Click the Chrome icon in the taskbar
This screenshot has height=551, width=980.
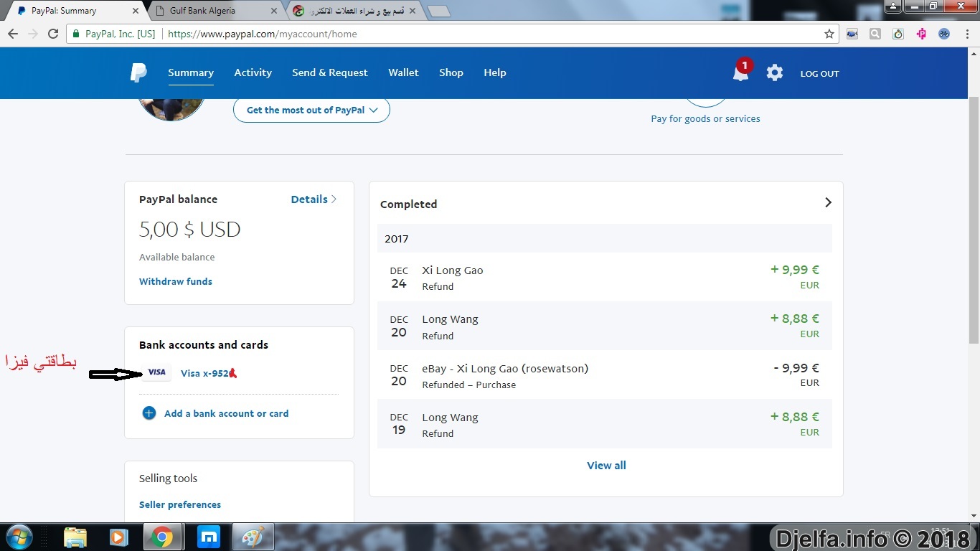(x=161, y=537)
